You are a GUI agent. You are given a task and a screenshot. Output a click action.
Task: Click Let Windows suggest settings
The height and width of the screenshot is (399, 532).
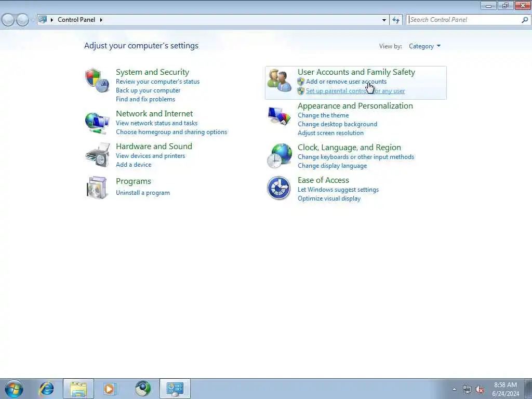coord(338,190)
